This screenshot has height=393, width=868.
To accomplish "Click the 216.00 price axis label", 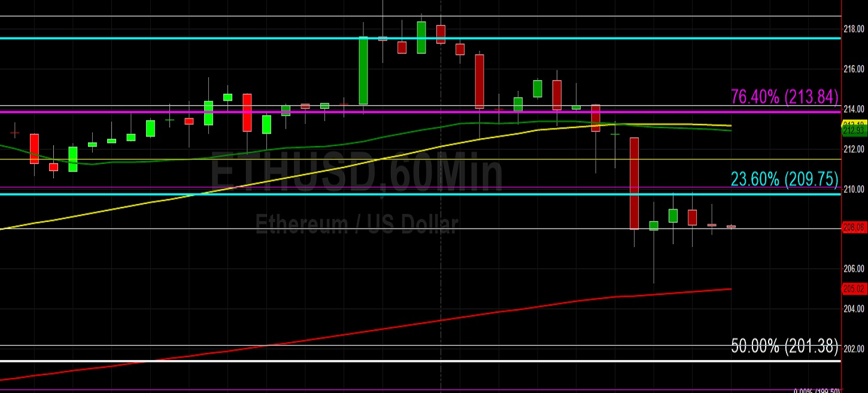I will (854, 69).
